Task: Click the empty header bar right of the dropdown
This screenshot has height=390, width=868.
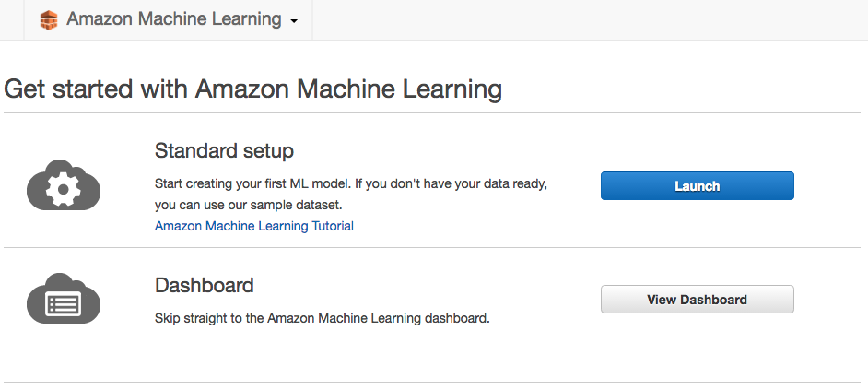Action: 590,20
